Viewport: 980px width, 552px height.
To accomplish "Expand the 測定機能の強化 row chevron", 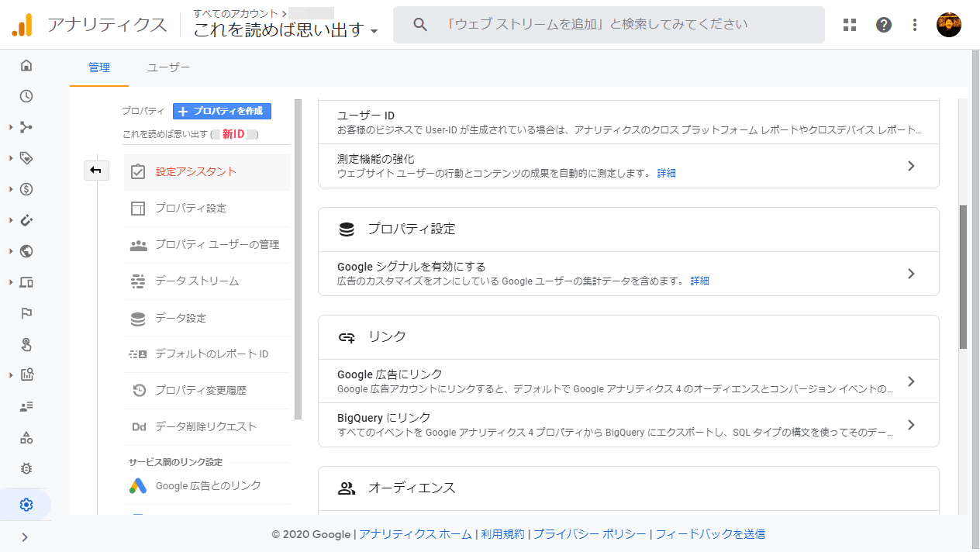I will (911, 166).
